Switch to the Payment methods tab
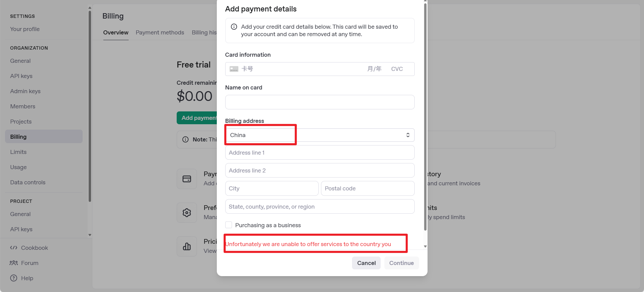 160,32
